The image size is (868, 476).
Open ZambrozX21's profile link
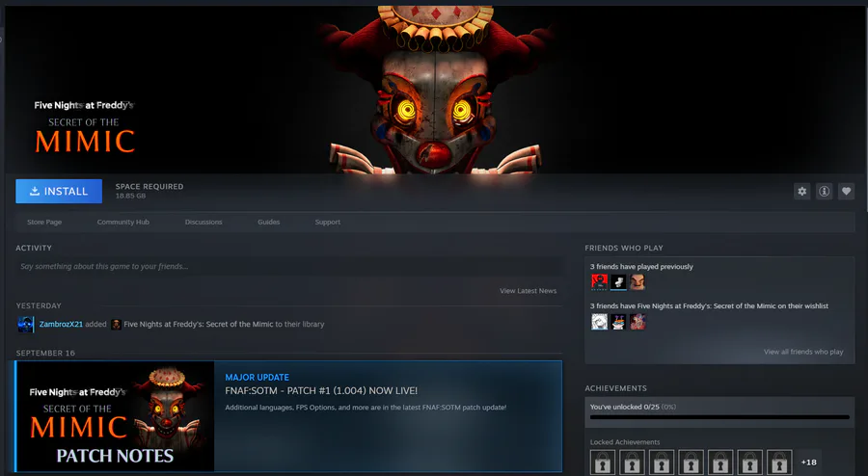[x=61, y=325]
